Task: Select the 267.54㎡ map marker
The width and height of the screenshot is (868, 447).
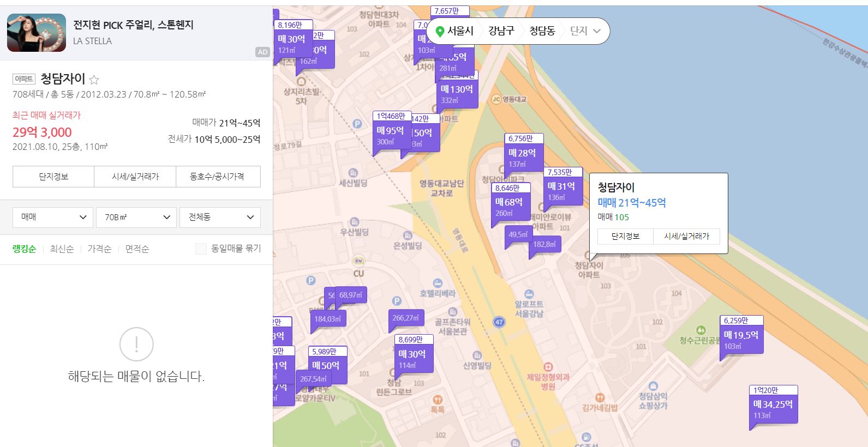Action: pyautogui.click(x=313, y=379)
